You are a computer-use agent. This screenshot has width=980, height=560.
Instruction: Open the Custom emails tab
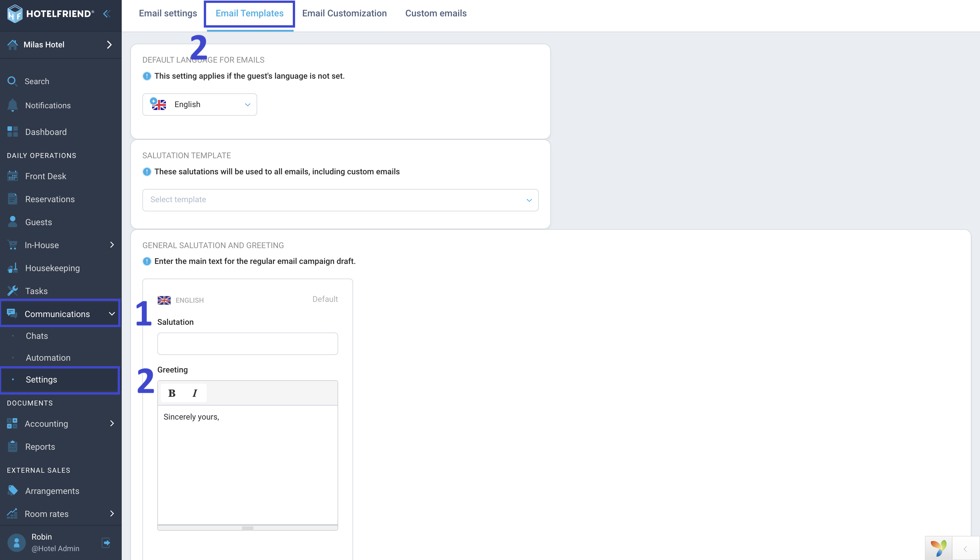[x=436, y=13]
